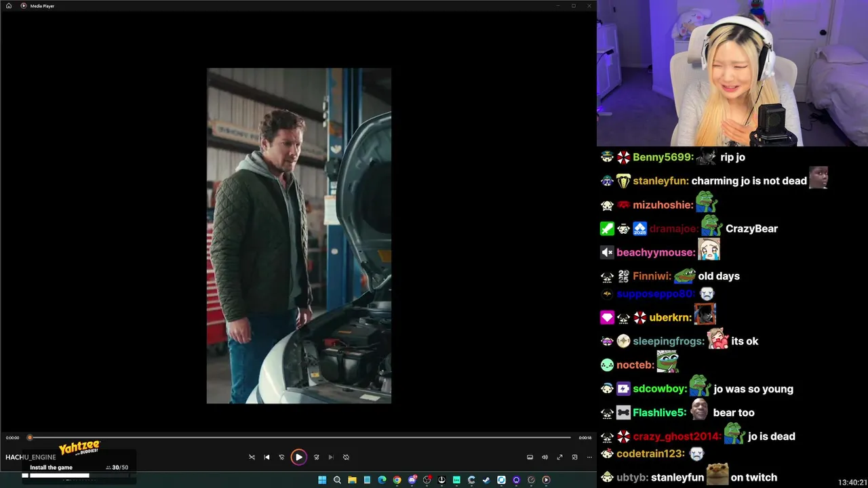Click the "old days" chat message
Image resolution: width=868 pixels, height=488 pixels.
[719, 276]
